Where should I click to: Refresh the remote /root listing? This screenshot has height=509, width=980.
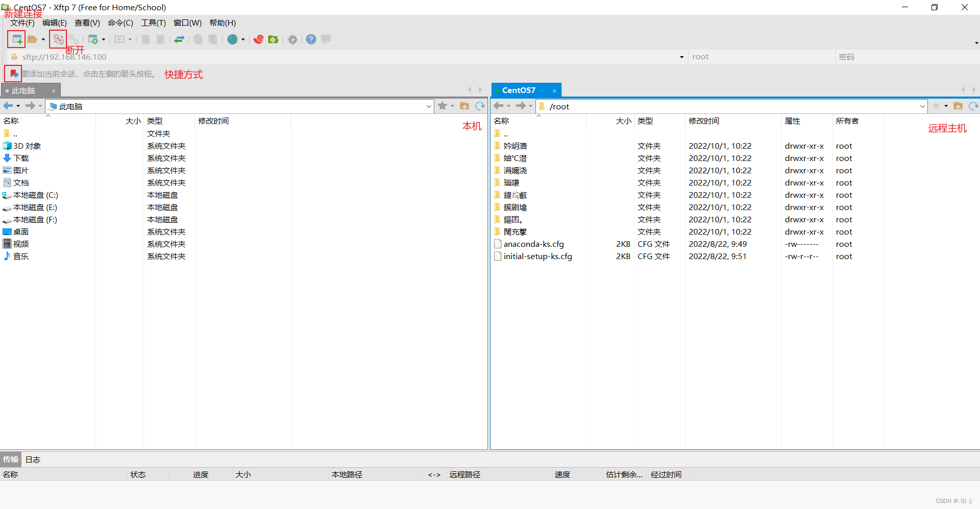[973, 106]
